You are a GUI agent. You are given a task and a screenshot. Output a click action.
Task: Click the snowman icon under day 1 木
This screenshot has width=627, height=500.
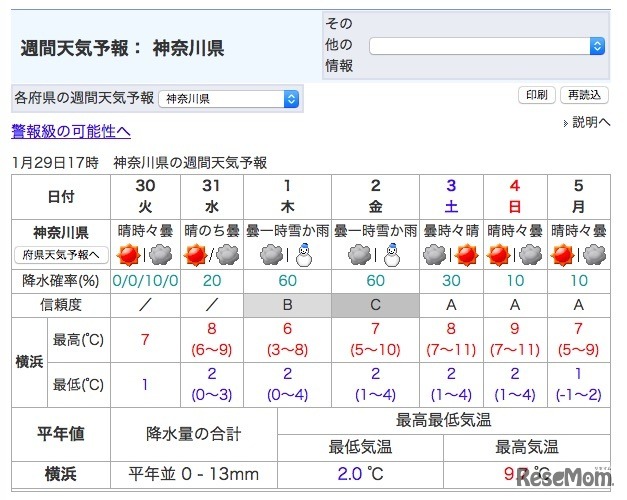(304, 254)
